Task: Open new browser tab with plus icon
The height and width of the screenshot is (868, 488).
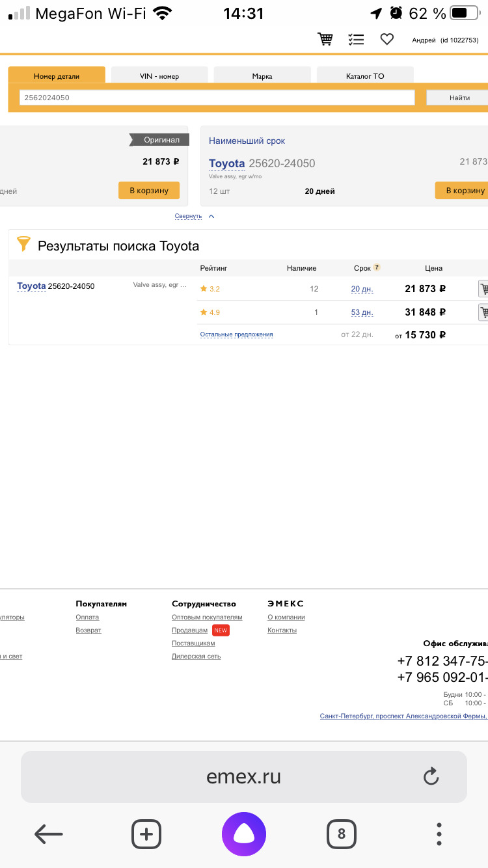Action: click(146, 834)
